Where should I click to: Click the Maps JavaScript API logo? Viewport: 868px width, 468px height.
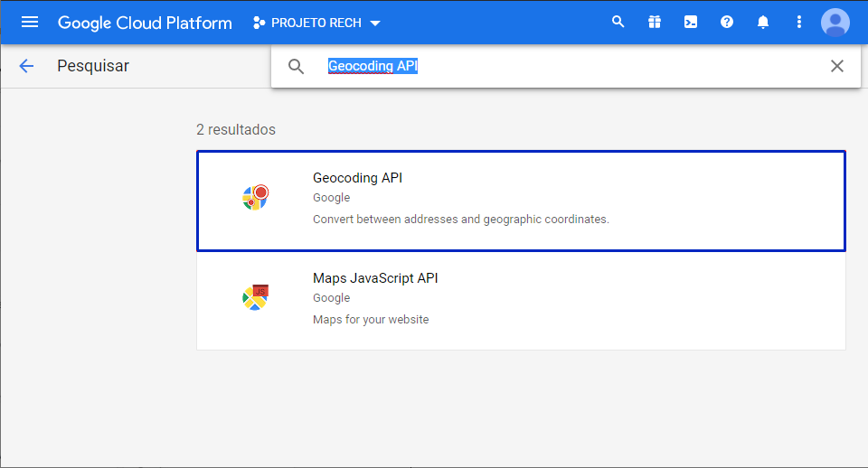pos(256,296)
